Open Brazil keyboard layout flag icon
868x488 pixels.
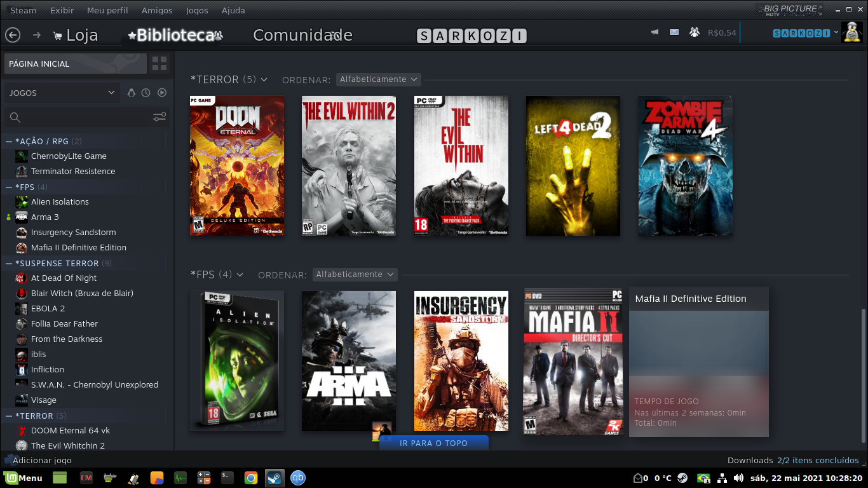pyautogui.click(x=703, y=478)
